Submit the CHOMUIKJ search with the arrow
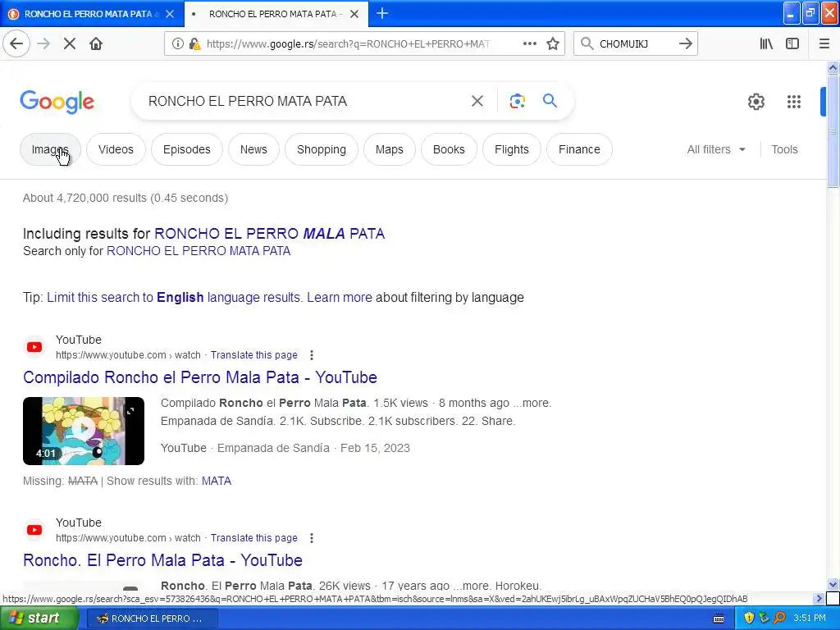Image resolution: width=840 pixels, height=630 pixels. coord(686,44)
